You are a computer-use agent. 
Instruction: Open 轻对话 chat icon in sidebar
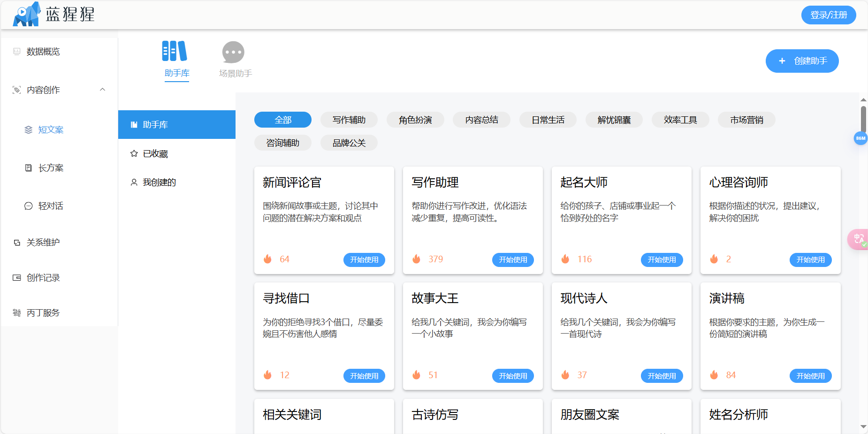click(28, 206)
